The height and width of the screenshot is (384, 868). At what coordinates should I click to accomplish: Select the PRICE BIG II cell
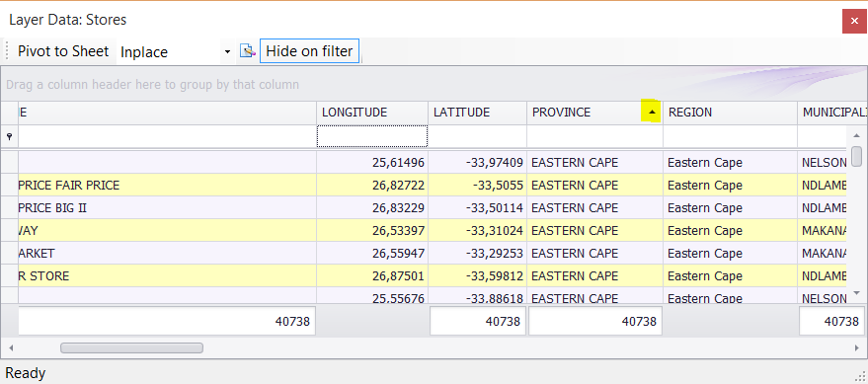tap(167, 208)
